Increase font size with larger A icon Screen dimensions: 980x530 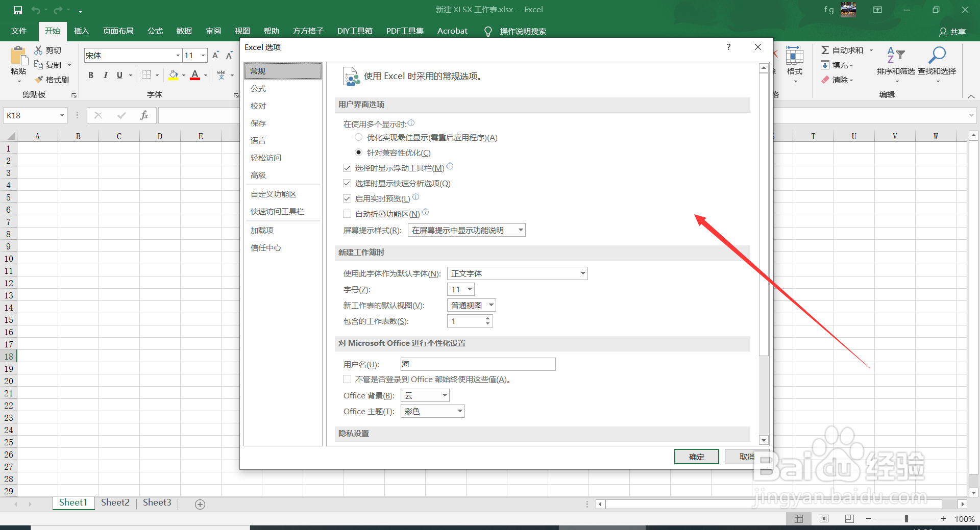point(215,55)
